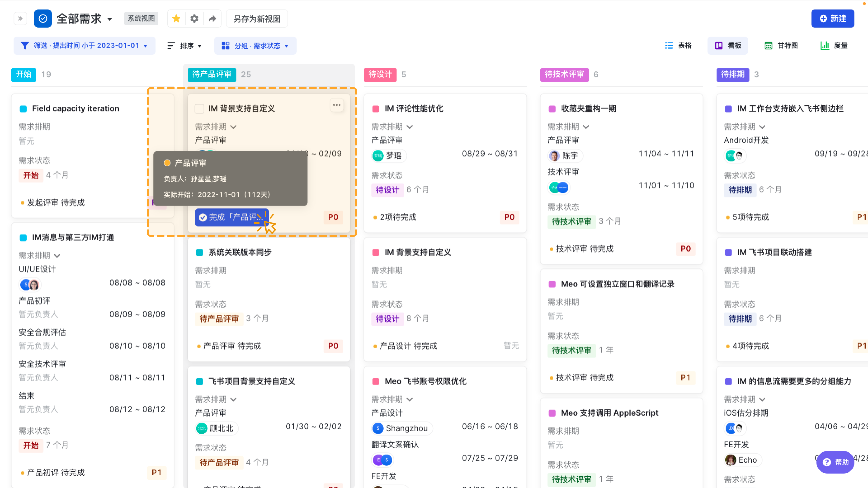The image size is (868, 488).
Task: Star this view as favorite
Action: [x=176, y=19]
